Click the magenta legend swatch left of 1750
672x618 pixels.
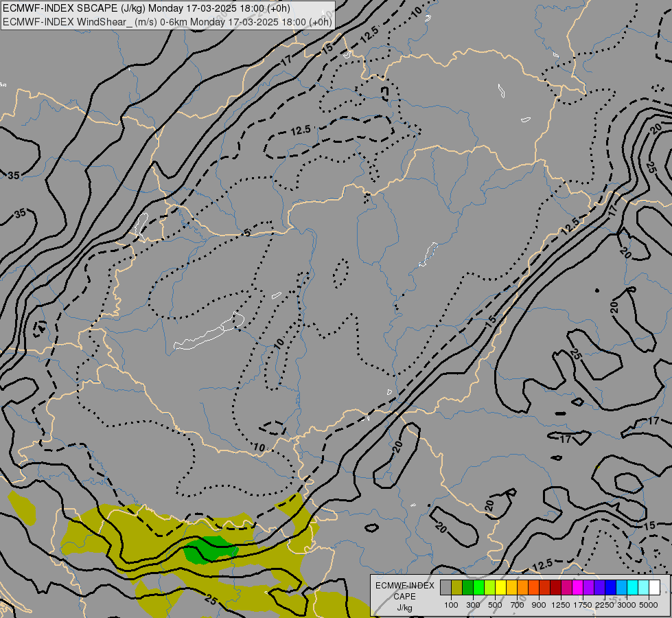click(x=577, y=588)
